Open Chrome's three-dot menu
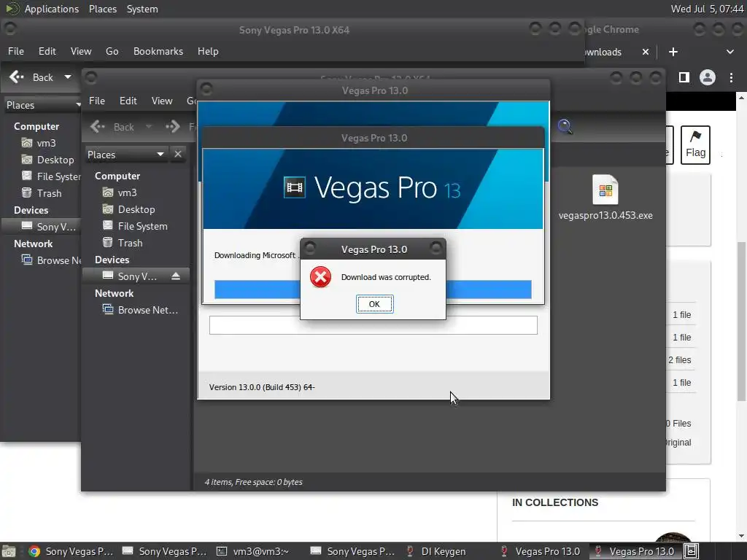Image resolution: width=747 pixels, height=560 pixels. 731,77
